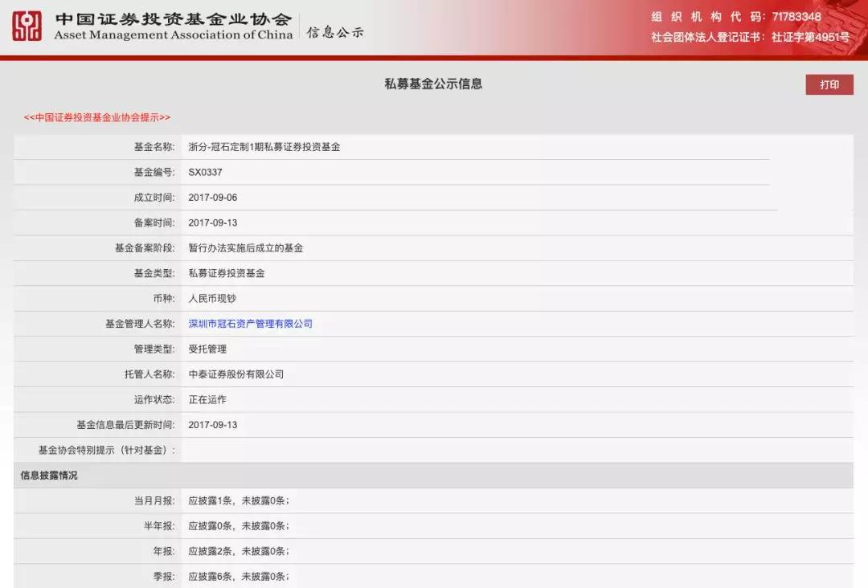Click the Asset Management Association of China text

pos(174,35)
